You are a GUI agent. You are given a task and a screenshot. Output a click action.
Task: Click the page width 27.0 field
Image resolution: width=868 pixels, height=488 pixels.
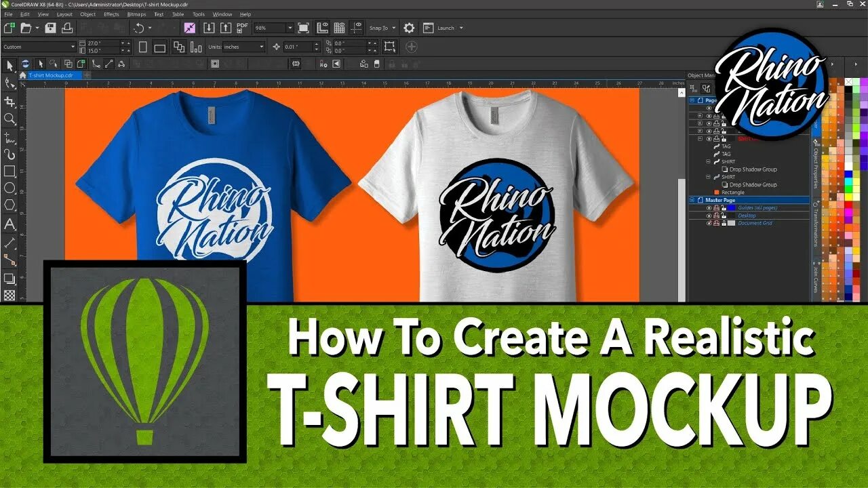click(105, 43)
